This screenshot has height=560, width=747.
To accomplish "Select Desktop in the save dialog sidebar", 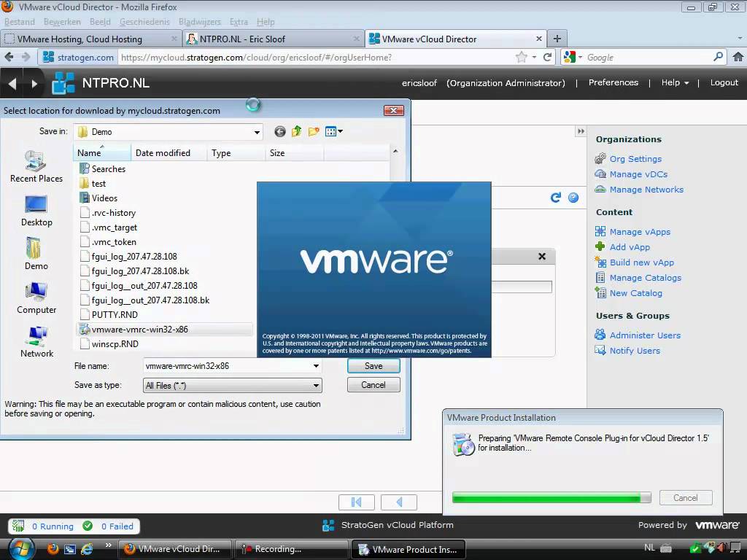I will pyautogui.click(x=36, y=210).
